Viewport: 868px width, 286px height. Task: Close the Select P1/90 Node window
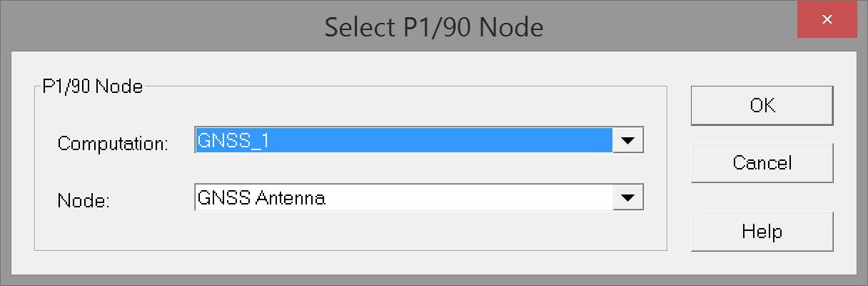(827, 20)
